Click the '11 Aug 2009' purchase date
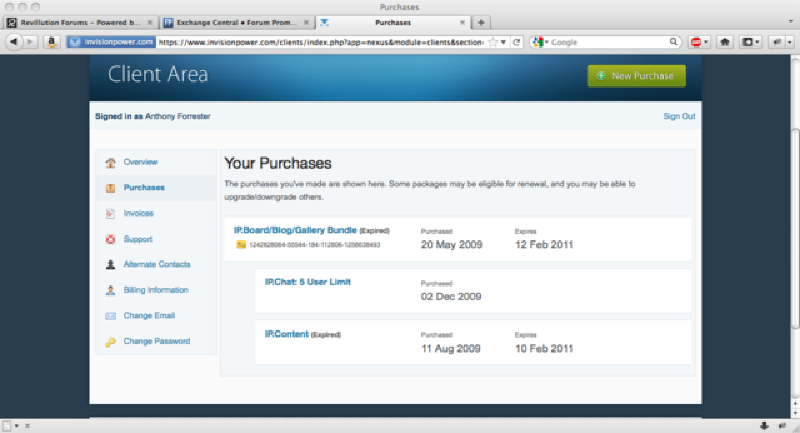Screen dimensions: 800x433 coord(451,349)
